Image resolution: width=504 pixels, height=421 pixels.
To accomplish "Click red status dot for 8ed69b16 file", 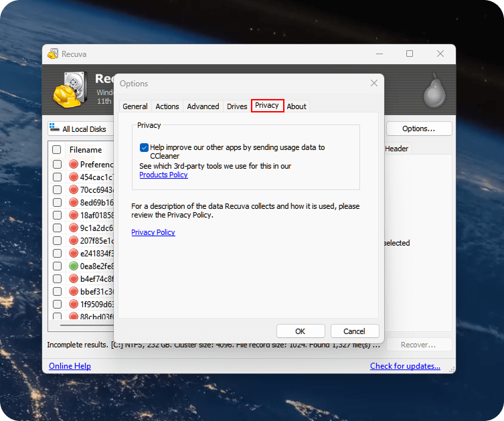I will (74, 202).
